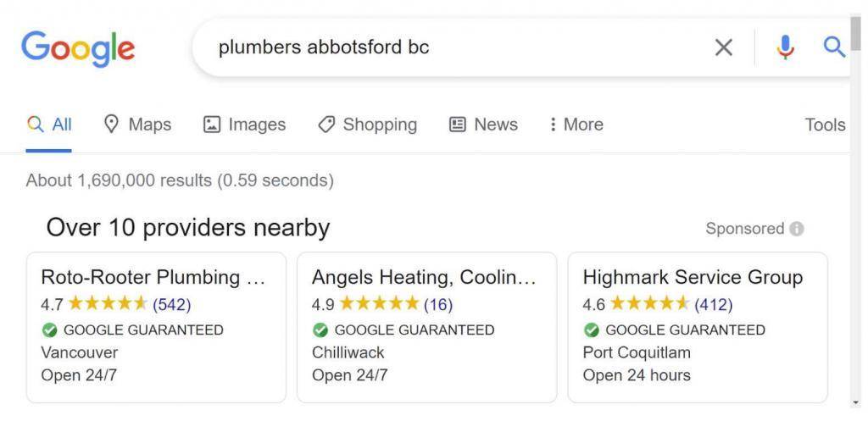
Task: Click the blue magnifying glass search icon
Action: (834, 47)
